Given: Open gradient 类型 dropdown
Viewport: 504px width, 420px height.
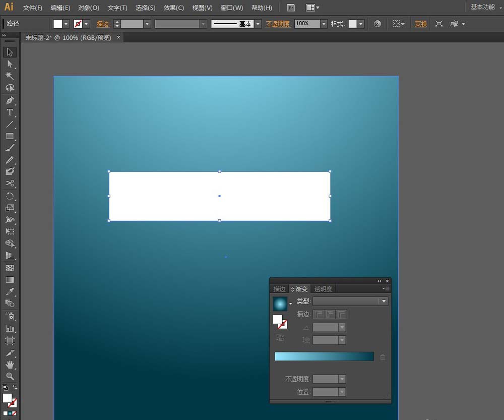Looking at the screenshot, I should click(x=350, y=302).
